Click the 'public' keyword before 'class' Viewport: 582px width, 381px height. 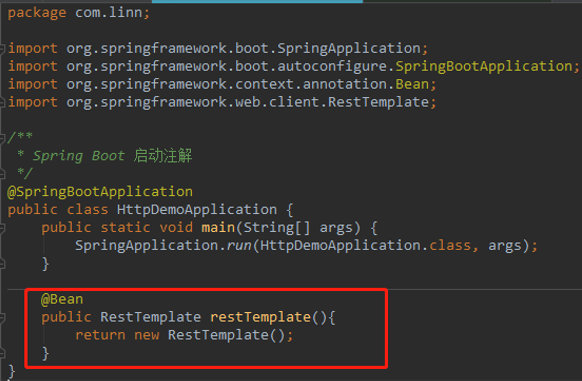33,210
